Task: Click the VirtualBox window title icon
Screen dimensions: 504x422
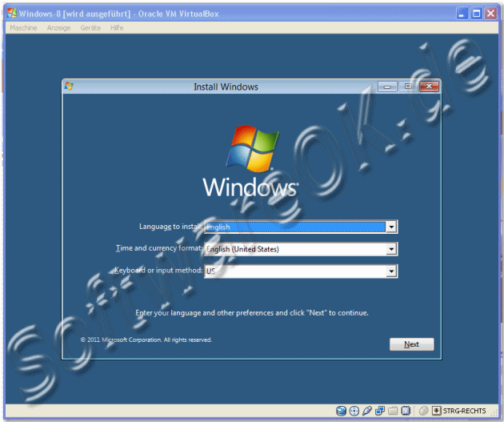Action: click(12, 13)
